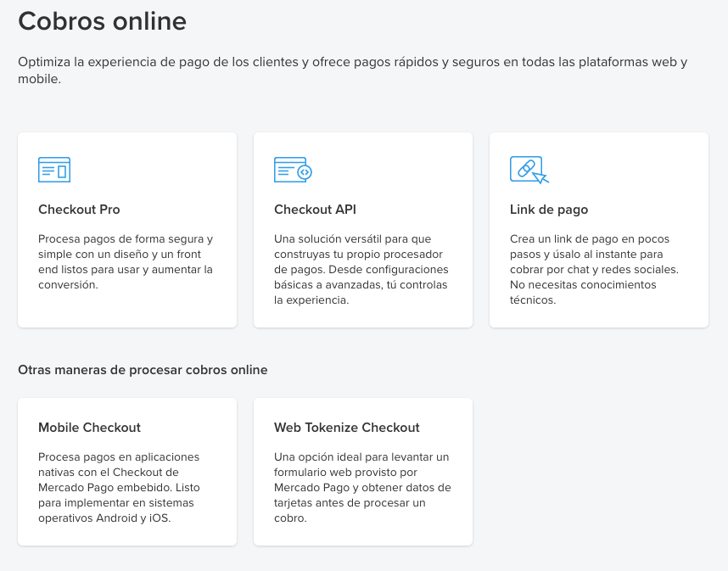728x571 pixels.
Task: Click blank area at bottom of Checkout API card
Action: coord(363,316)
